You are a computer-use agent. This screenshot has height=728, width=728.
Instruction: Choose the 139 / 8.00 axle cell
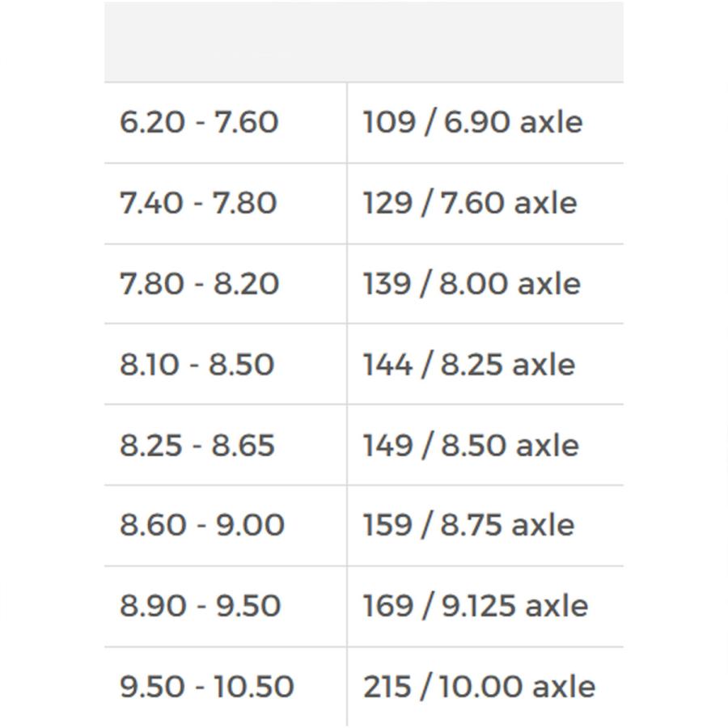click(472, 284)
